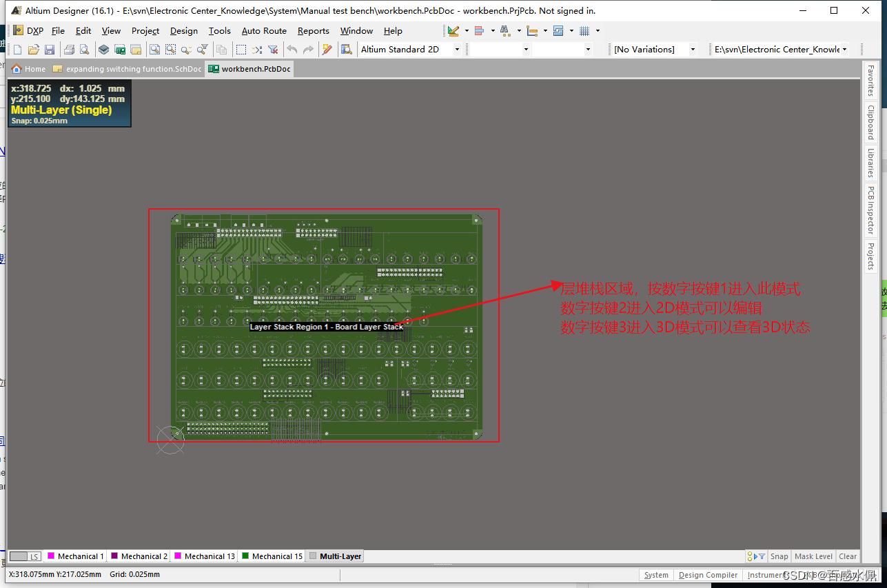
Task: Toggle Snap in the status bar
Action: [x=779, y=556]
